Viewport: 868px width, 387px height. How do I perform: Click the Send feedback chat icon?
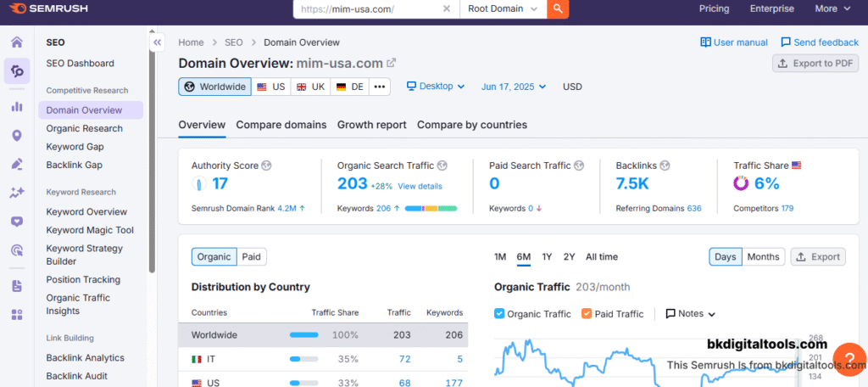coord(786,42)
